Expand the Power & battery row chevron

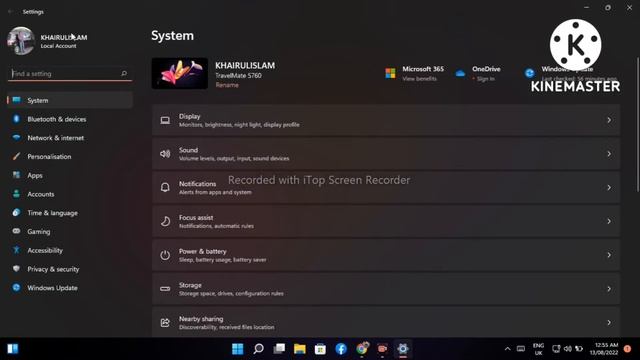(609, 255)
